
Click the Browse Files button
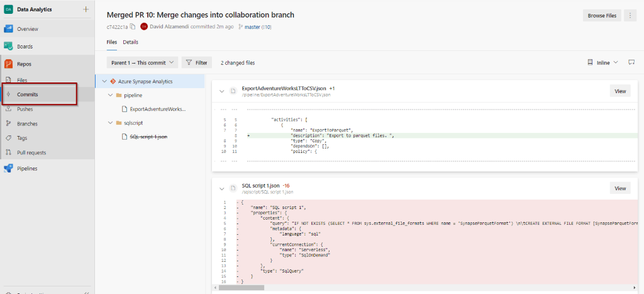point(602,16)
